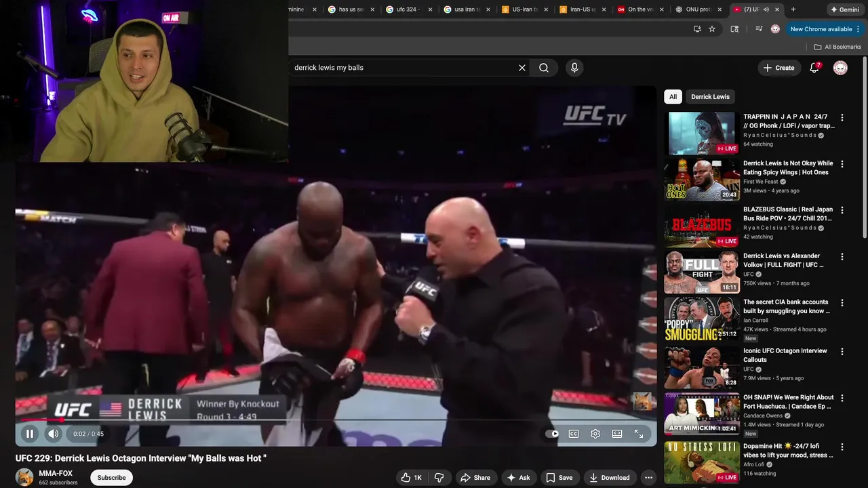This screenshot has width=868, height=488.
Task: Switch to the 'US-Iran' browser tab
Action: [x=524, y=9]
